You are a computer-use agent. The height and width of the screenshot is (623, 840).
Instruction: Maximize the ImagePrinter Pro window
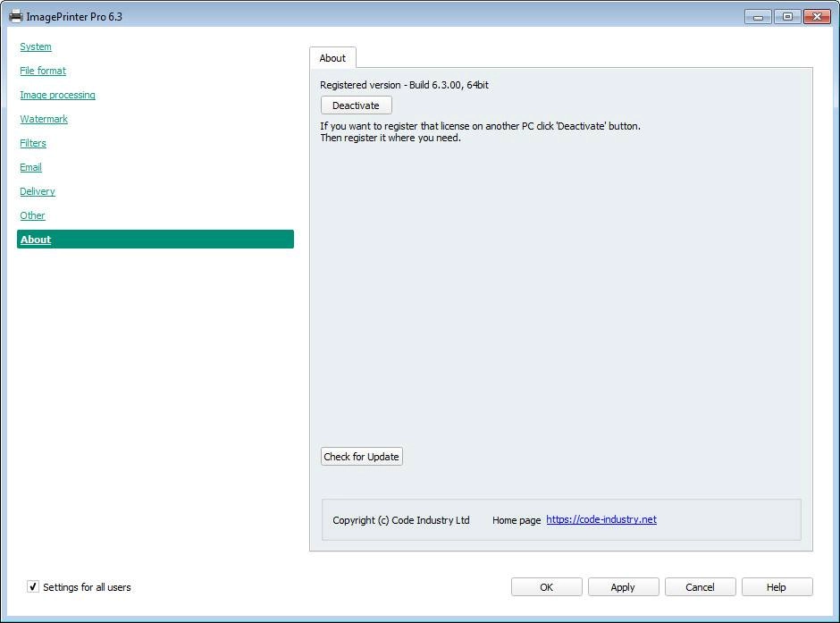tap(787, 17)
